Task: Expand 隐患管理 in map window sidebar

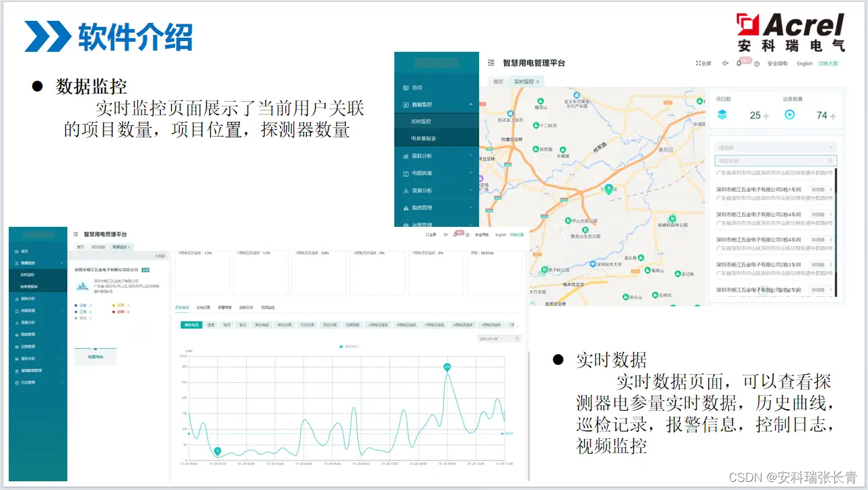Action: coord(437,207)
